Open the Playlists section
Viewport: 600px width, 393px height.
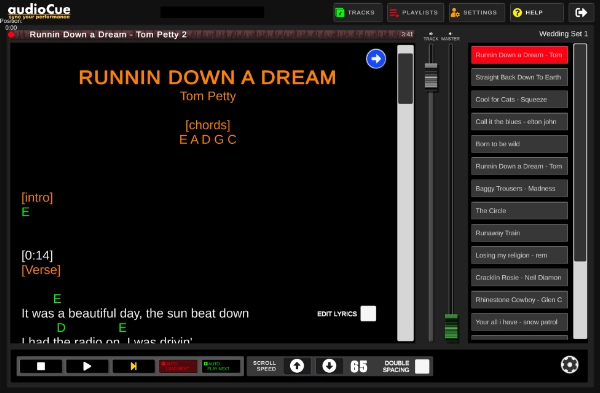tap(415, 13)
